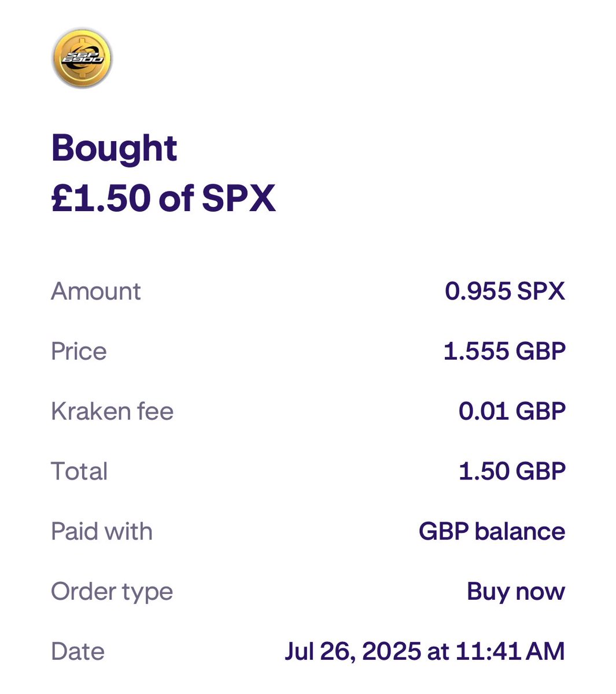Select the 0.01 GBP fee value
The height and width of the screenshot is (694, 616).
click(x=512, y=411)
